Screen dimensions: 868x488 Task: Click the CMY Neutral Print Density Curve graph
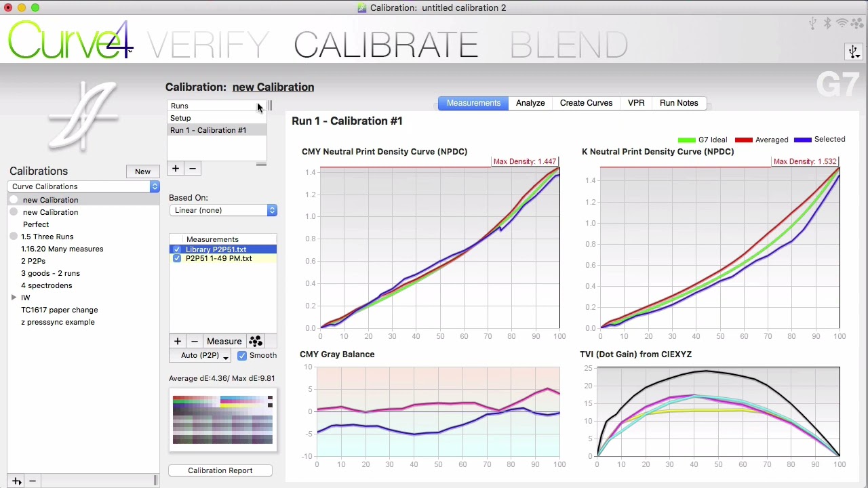(x=439, y=247)
